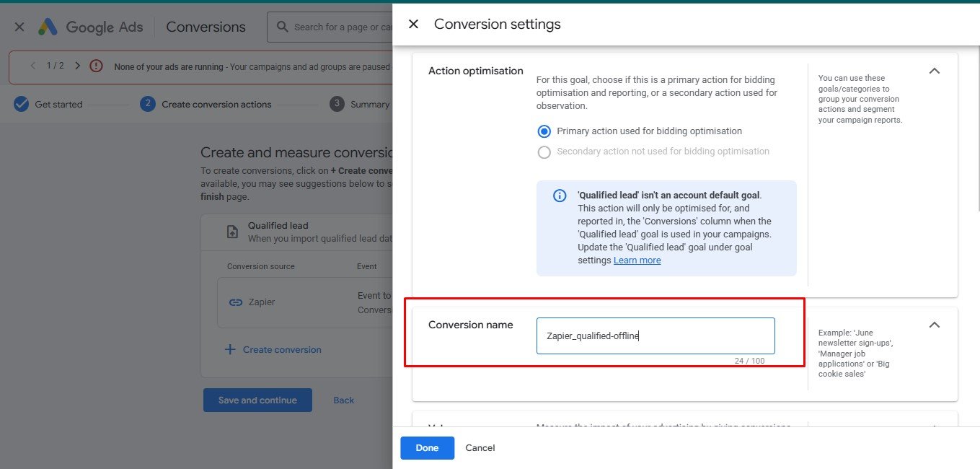Close the Conversion settings panel
Screen dimensions: 980x469
pos(413,25)
